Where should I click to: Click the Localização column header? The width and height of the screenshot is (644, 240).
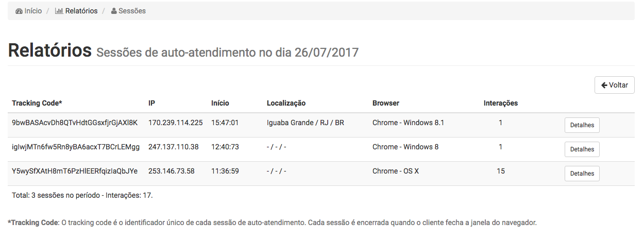point(286,103)
